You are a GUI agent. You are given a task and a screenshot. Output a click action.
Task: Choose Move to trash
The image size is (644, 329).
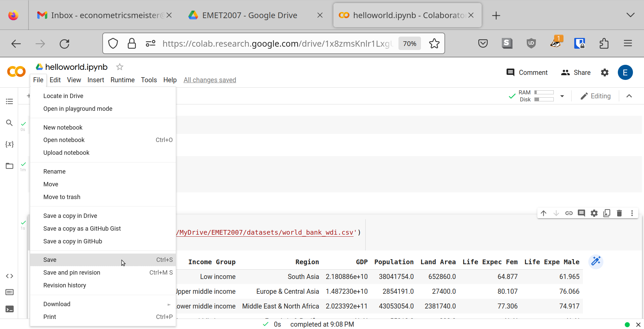tap(103, 197)
